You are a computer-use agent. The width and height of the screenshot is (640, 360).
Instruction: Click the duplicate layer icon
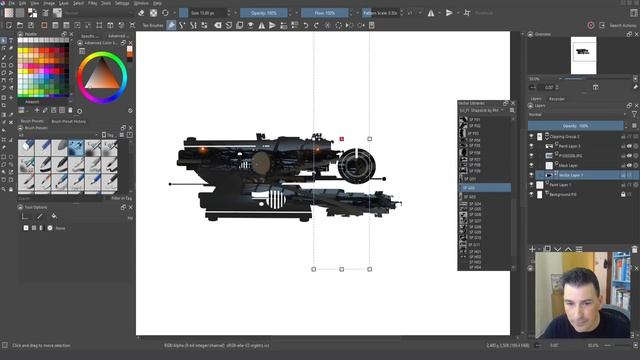point(547,249)
